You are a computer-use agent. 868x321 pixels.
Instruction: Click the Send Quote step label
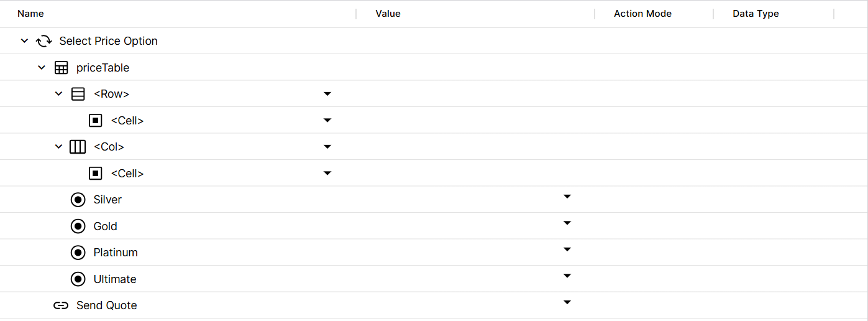coord(106,305)
